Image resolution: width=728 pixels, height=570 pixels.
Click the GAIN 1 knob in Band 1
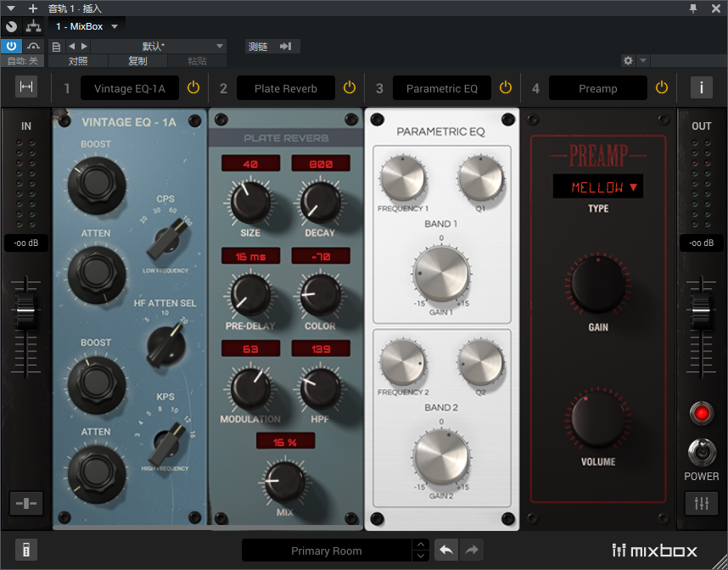(x=441, y=274)
